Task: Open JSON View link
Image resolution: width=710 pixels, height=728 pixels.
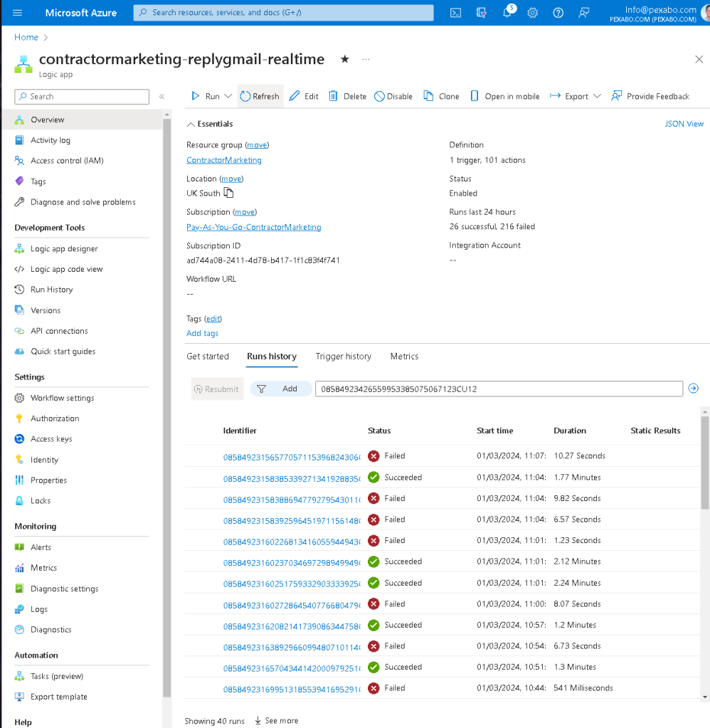Action: [x=684, y=124]
